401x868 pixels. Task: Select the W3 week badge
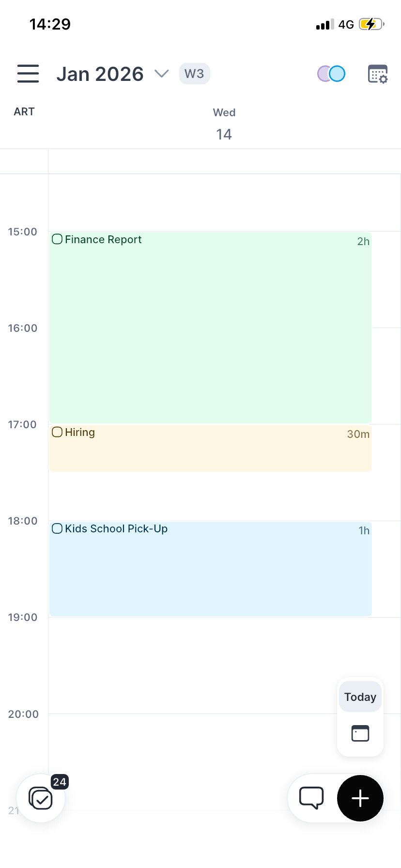click(x=194, y=74)
